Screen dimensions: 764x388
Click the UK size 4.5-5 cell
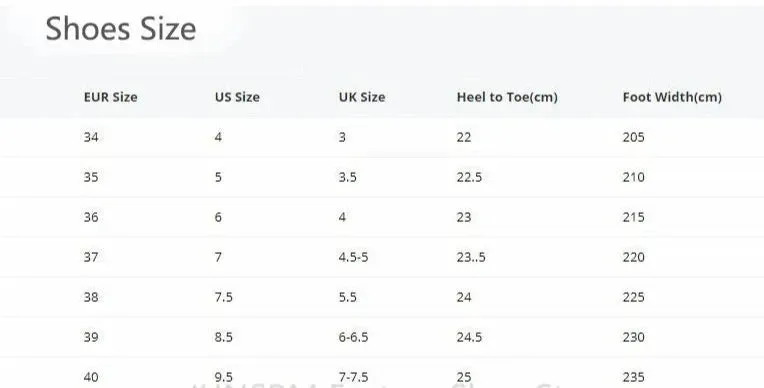tap(354, 257)
